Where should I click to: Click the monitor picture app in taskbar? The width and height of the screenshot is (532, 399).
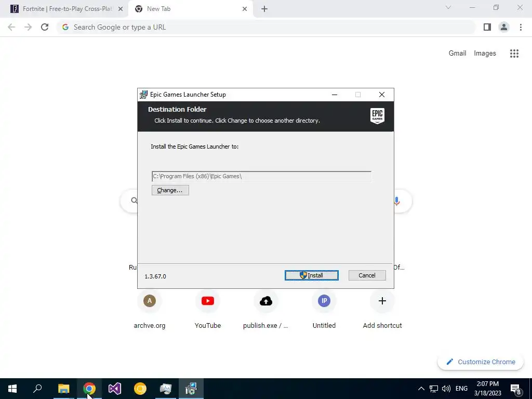166,389
